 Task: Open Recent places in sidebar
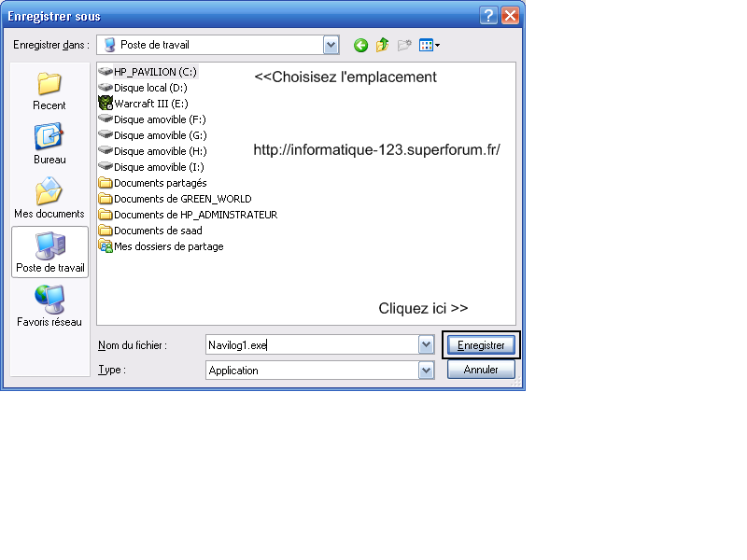pos(49,92)
